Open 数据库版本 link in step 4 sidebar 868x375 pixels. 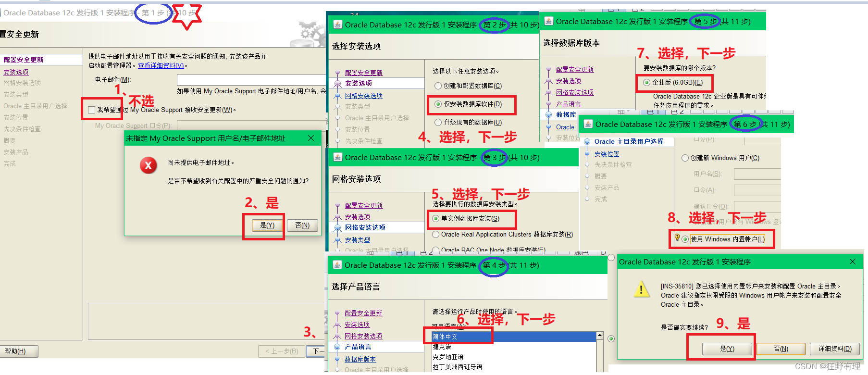pos(360,360)
